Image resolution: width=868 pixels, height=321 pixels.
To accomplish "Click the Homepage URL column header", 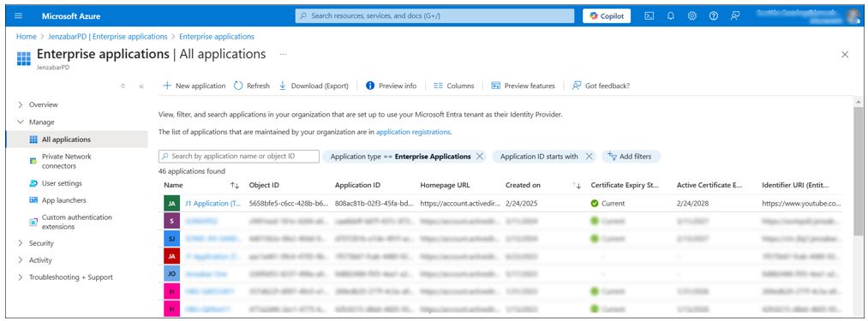I will coord(445,186).
